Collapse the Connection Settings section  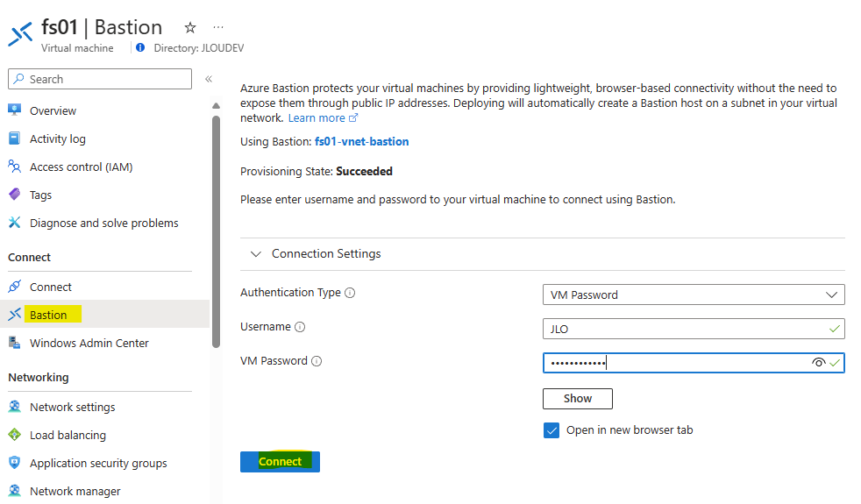coord(256,253)
